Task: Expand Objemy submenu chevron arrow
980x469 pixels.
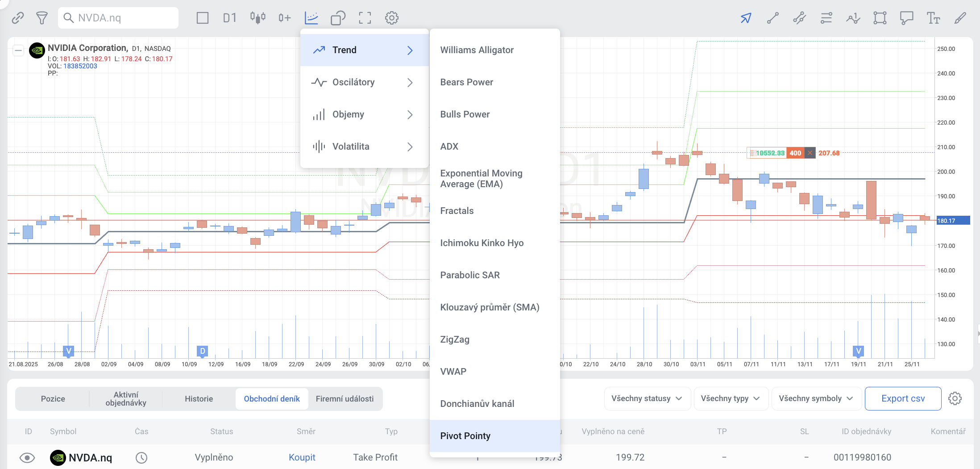Action: coord(410,114)
